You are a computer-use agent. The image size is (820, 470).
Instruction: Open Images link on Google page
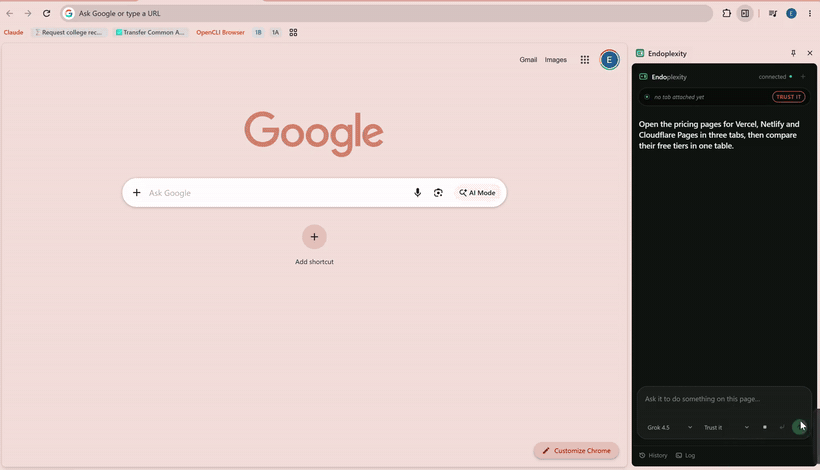pyautogui.click(x=555, y=60)
